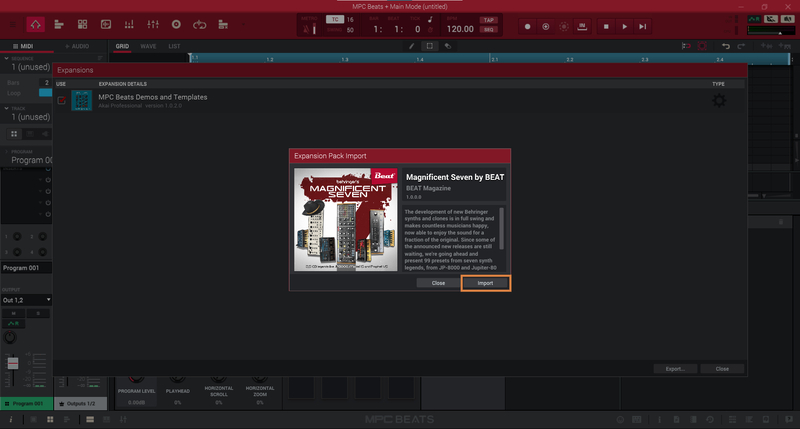Toggle the TC timing correct button

tap(335, 19)
